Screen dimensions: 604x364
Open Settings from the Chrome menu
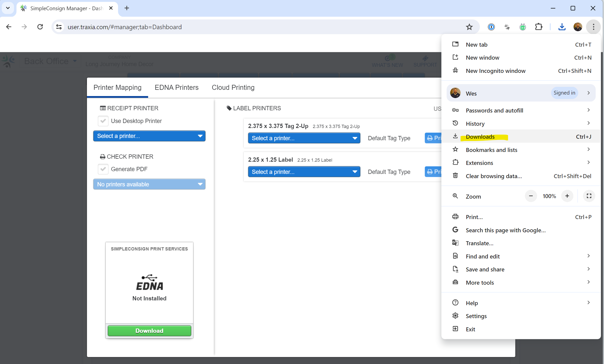pyautogui.click(x=476, y=316)
